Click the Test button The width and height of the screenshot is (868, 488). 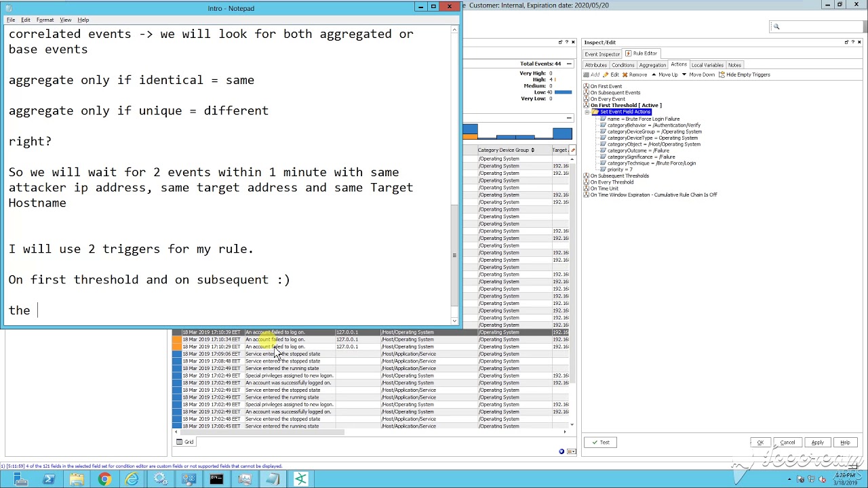pos(600,443)
